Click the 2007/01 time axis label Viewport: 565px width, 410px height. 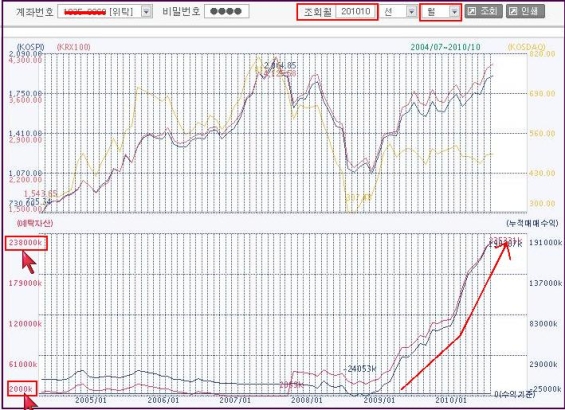click(235, 400)
